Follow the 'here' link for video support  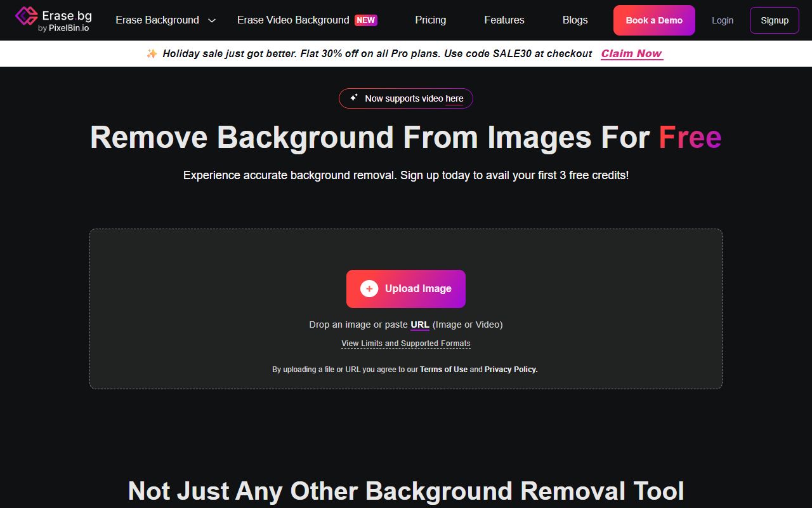(x=454, y=98)
